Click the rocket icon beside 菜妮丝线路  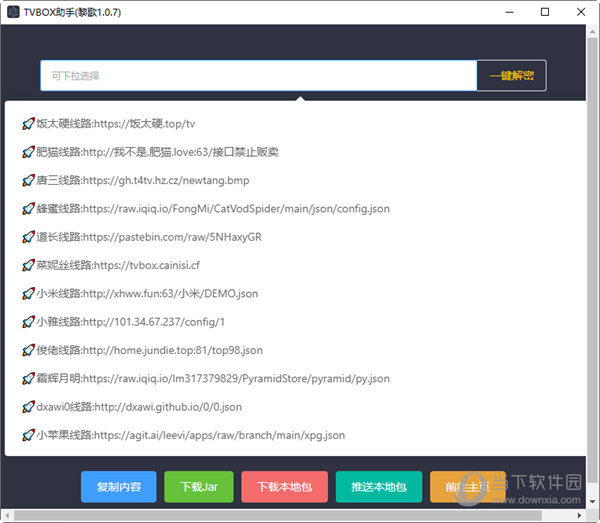[28, 266]
